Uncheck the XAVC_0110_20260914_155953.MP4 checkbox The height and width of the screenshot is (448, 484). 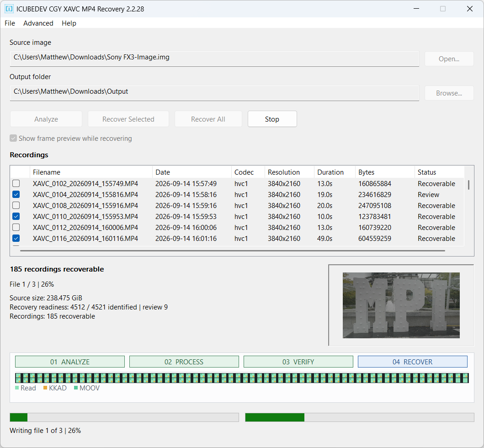(x=16, y=216)
